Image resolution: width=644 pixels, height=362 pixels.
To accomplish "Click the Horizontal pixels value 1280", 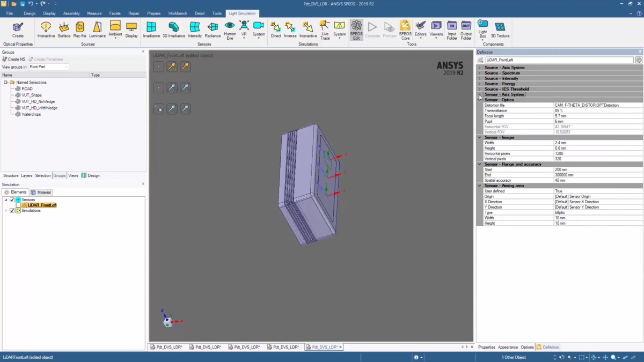I will [598, 153].
